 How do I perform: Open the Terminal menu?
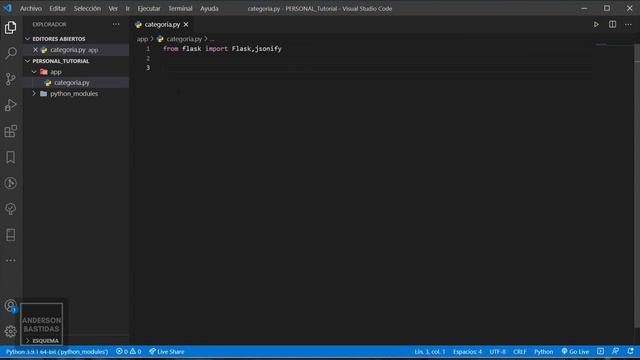[x=180, y=8]
